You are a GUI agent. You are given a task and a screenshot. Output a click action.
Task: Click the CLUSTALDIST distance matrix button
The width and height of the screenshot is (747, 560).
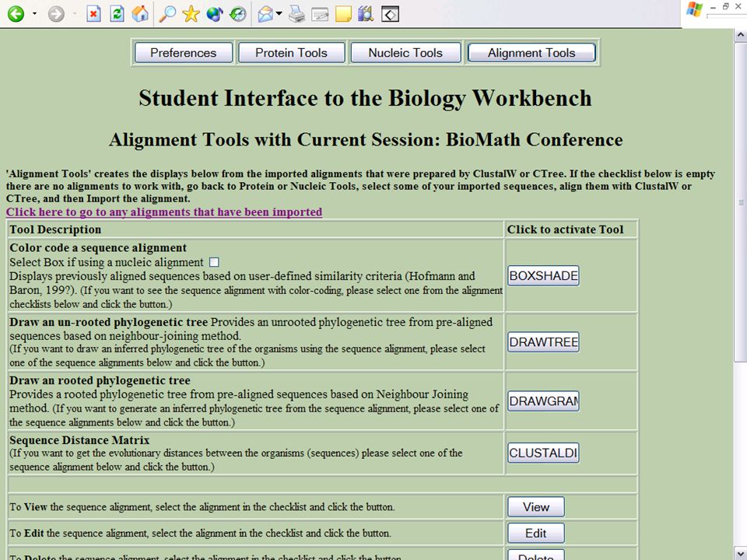(543, 453)
